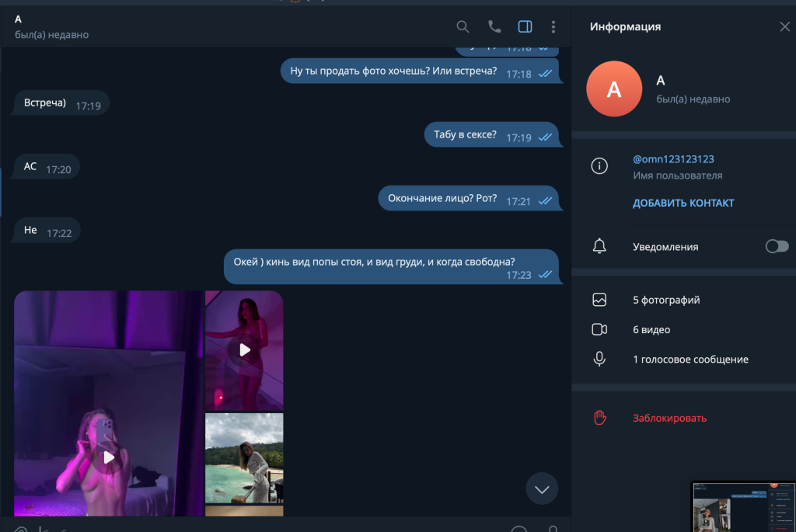
Task: Click the bell notifications icon
Action: (x=599, y=246)
